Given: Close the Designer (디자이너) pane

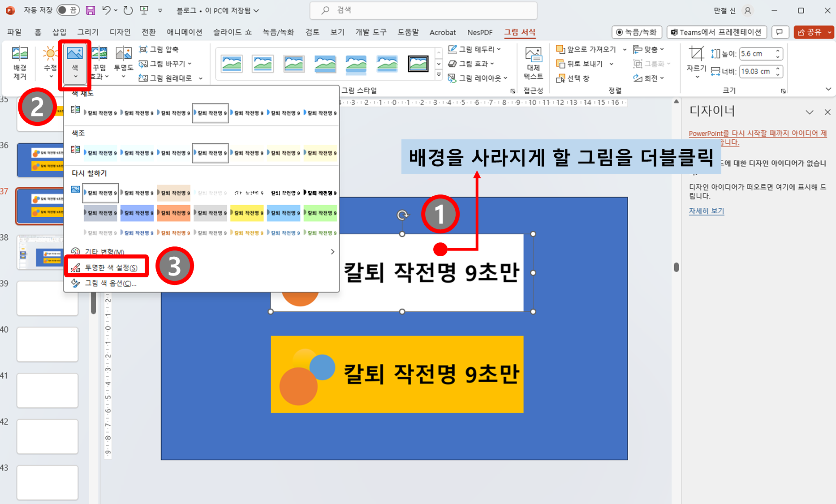Looking at the screenshot, I should [x=827, y=112].
